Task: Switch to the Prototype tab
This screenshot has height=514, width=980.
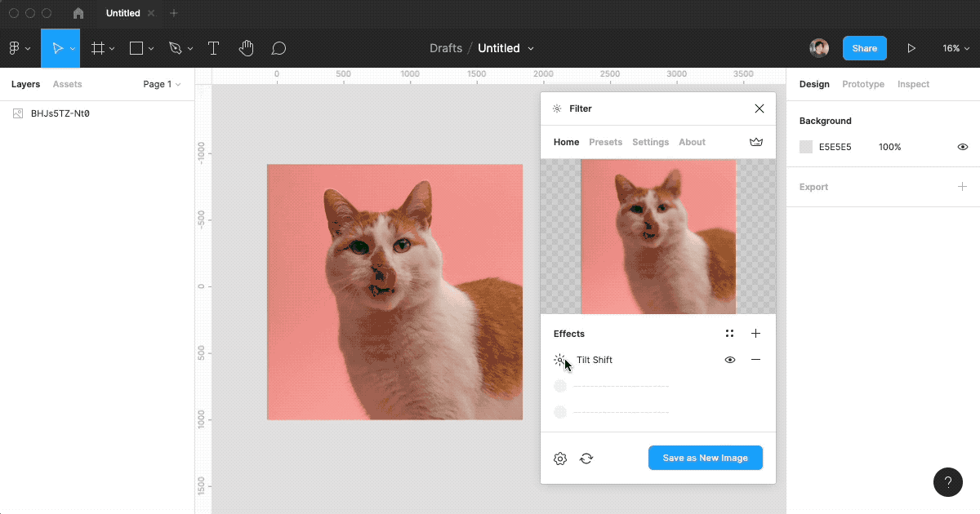Action: [863, 84]
